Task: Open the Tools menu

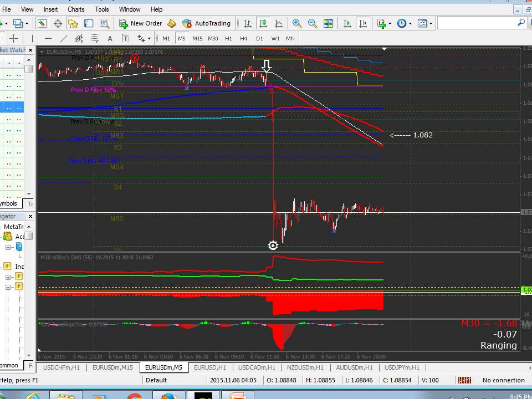Action: pyautogui.click(x=102, y=9)
